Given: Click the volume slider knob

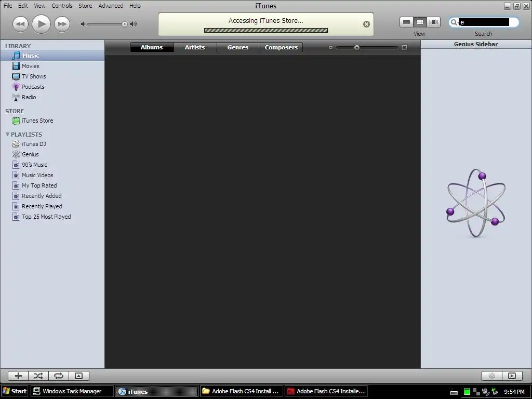Looking at the screenshot, I should coord(125,24).
